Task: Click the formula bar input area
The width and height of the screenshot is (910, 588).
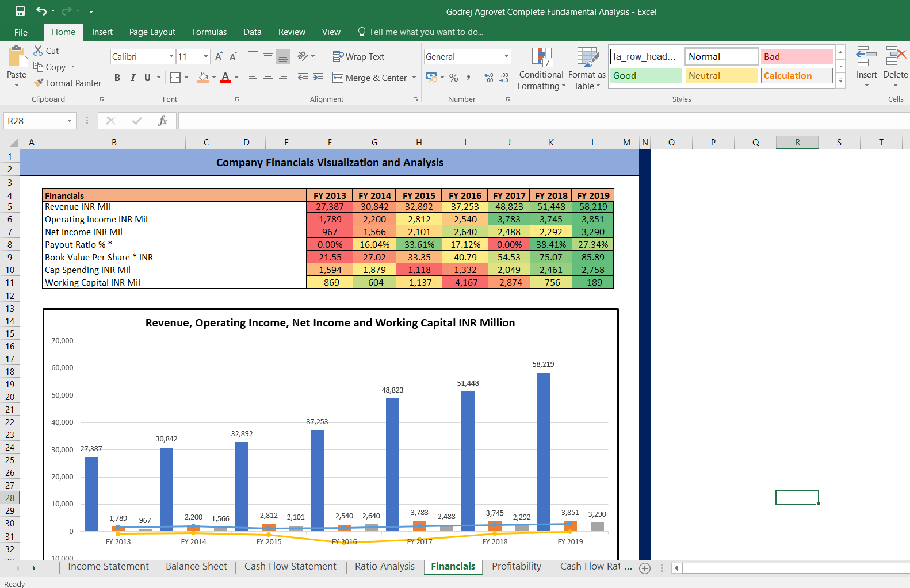Action: [544, 121]
